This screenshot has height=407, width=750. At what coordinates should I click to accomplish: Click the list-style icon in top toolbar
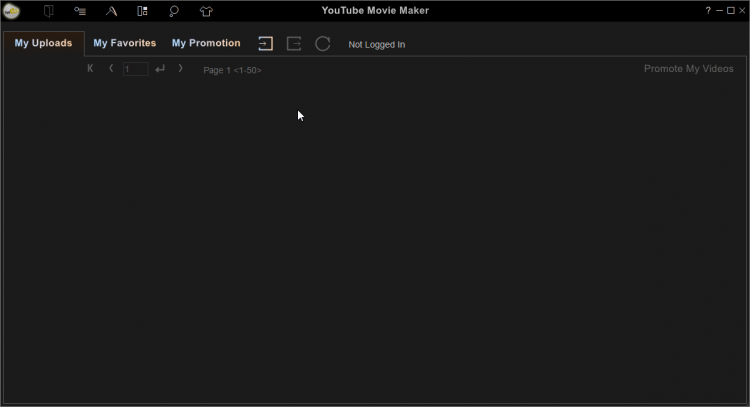tap(80, 11)
